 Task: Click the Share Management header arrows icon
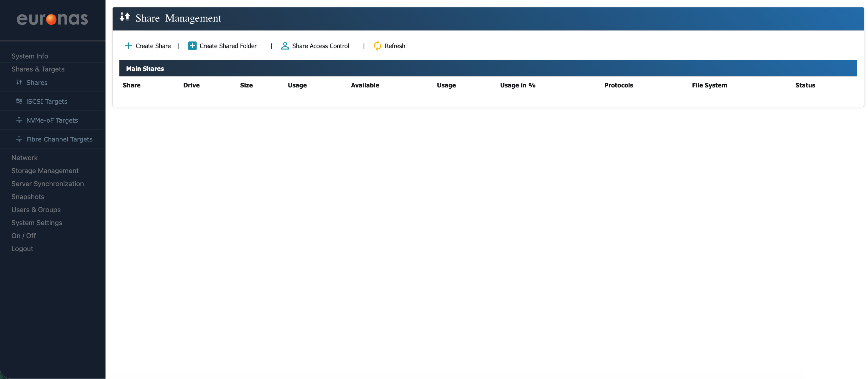click(x=125, y=17)
